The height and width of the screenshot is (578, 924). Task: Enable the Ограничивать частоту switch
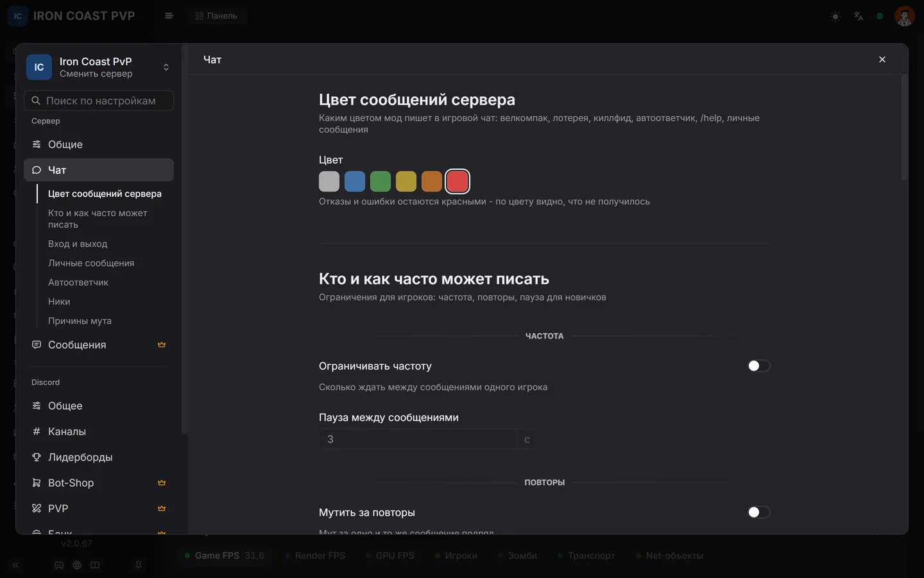pos(758,365)
